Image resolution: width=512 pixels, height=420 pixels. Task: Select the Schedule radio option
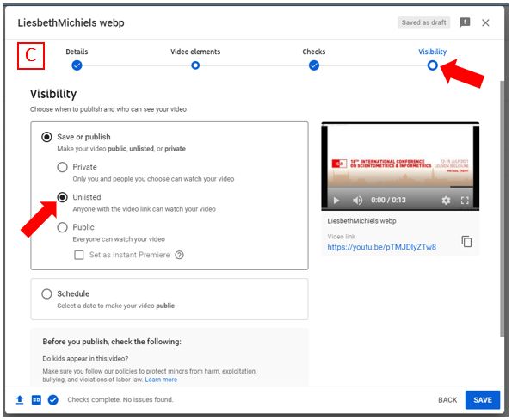46,293
